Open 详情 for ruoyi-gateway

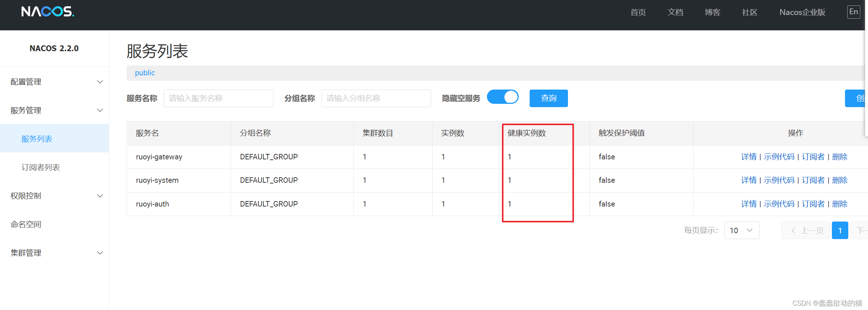pos(749,157)
